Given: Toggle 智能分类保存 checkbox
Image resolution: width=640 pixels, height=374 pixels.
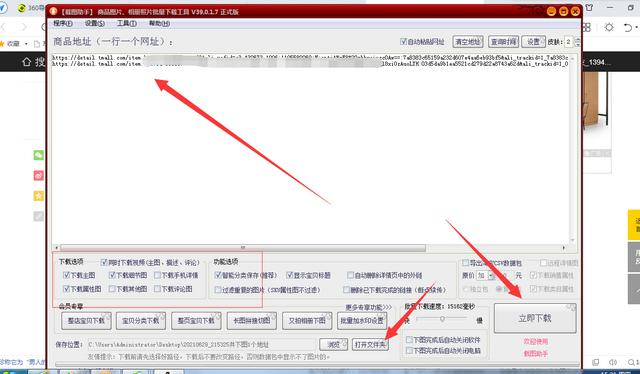Looking at the screenshot, I should pyautogui.click(x=218, y=275).
